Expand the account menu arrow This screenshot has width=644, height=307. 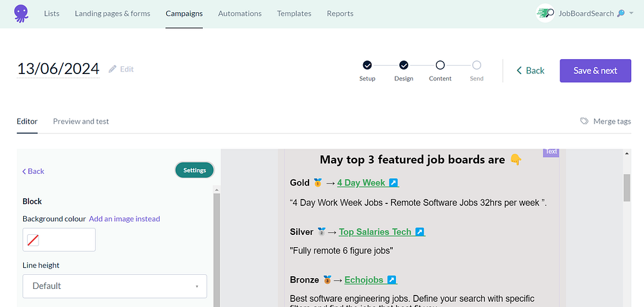[x=630, y=14]
